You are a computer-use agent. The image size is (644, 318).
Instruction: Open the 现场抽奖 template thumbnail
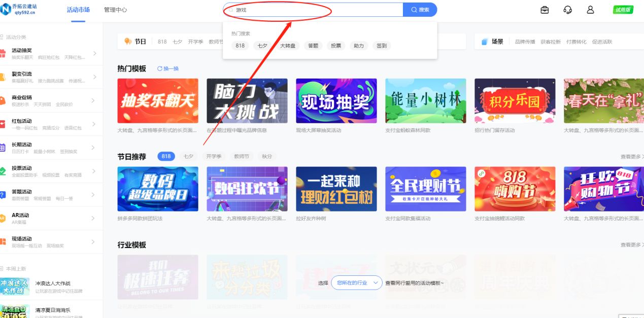click(336, 100)
